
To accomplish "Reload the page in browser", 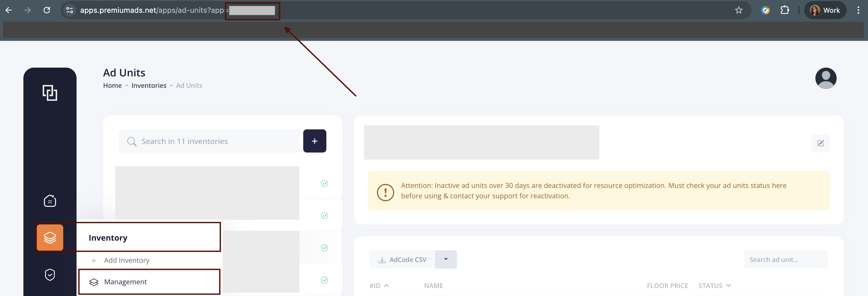I will (47, 10).
